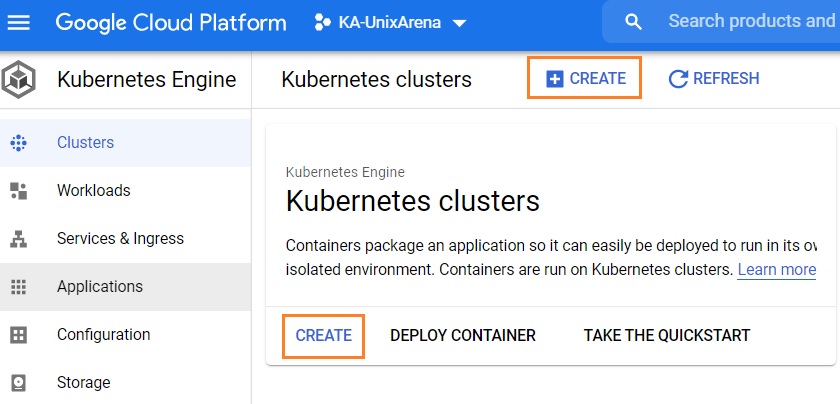Viewport: 840px width, 404px height.
Task: Click the project hexagon dots icon
Action: click(322, 23)
